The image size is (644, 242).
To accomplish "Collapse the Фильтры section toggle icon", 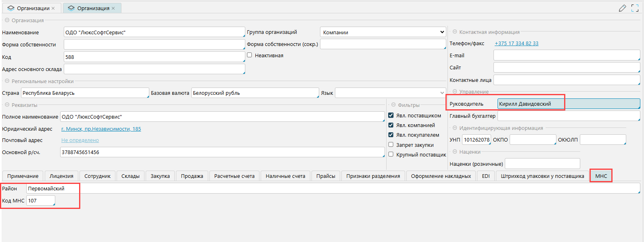I will [393, 105].
